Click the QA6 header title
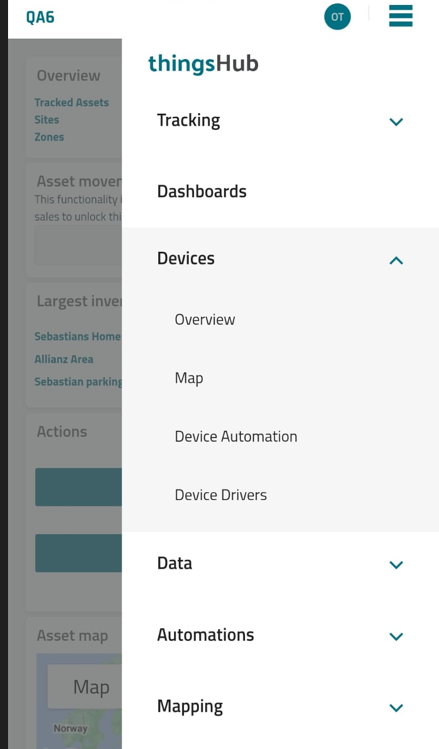The image size is (439, 749). coord(41,17)
